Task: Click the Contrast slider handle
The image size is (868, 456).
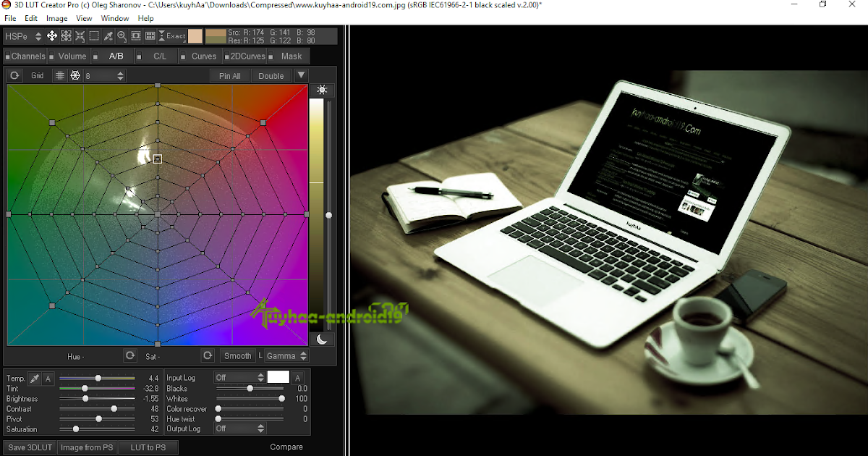Action: (x=114, y=409)
